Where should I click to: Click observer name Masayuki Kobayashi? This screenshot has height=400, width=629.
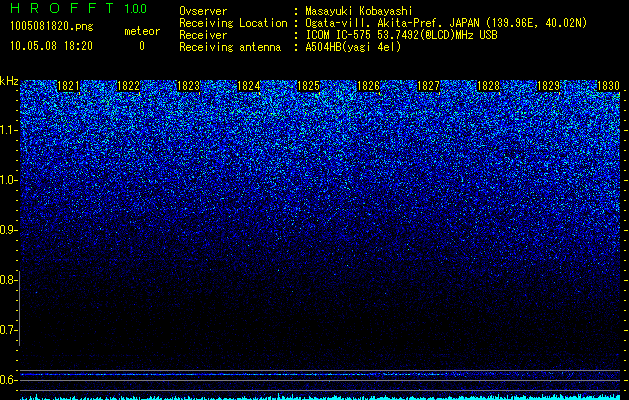[359, 11]
